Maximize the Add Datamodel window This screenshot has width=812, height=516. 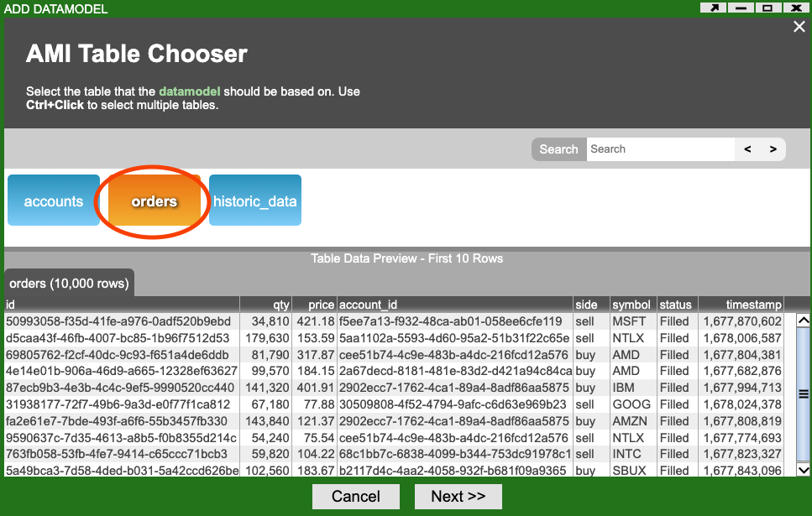pos(767,8)
